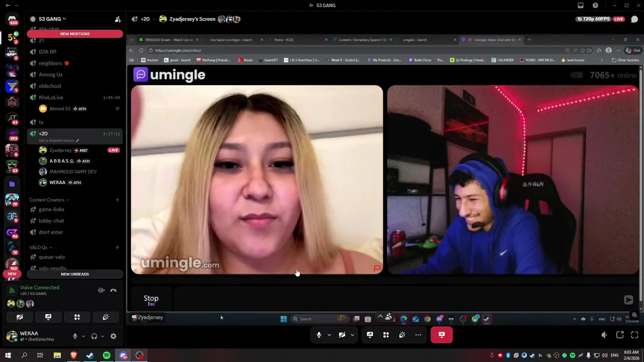Open the Discord inbox icon

[x=581, y=6]
